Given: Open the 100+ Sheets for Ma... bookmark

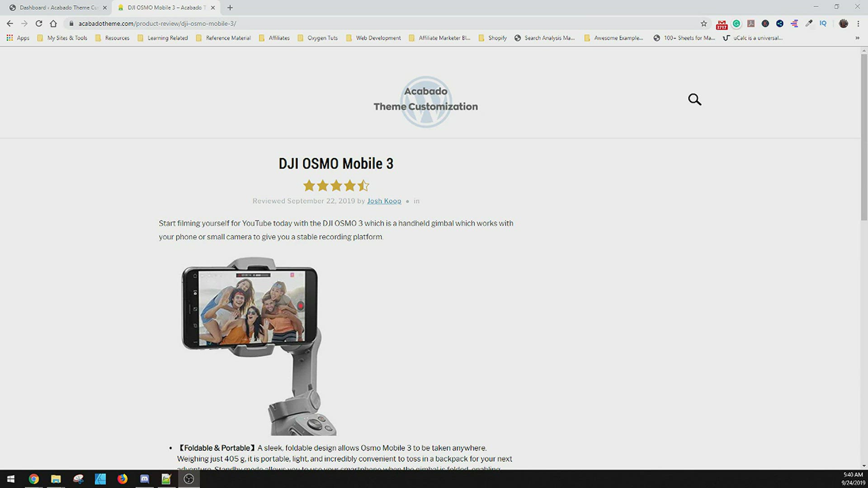Looking at the screenshot, I should point(684,38).
